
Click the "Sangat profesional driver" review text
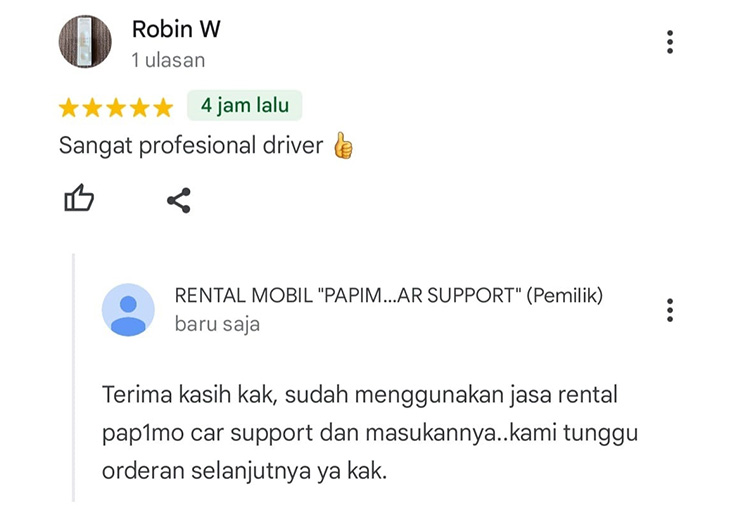tap(191, 146)
